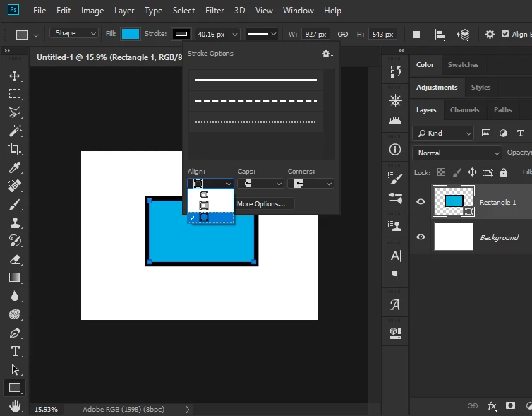Select the Eraser tool
This screenshot has width=532, height=416.
click(x=15, y=259)
